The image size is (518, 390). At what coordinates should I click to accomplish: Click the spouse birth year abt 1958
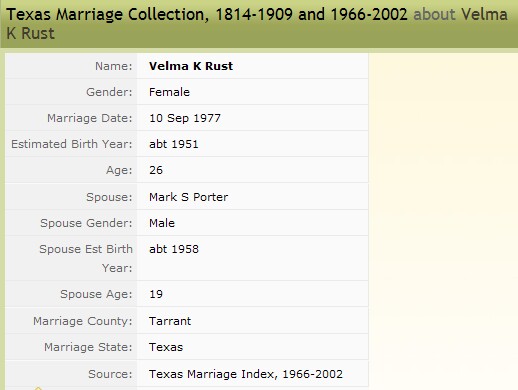pos(174,249)
